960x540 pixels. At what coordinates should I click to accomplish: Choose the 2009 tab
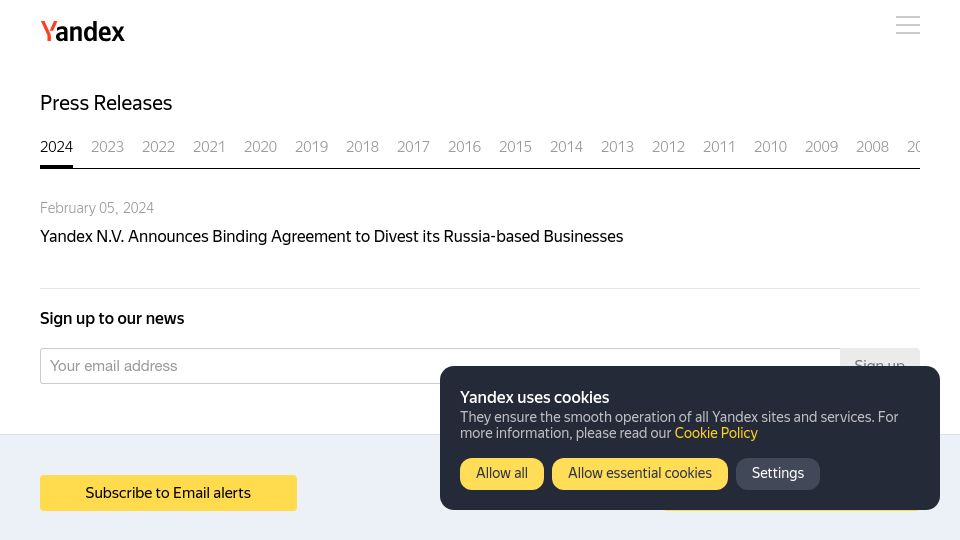point(821,147)
